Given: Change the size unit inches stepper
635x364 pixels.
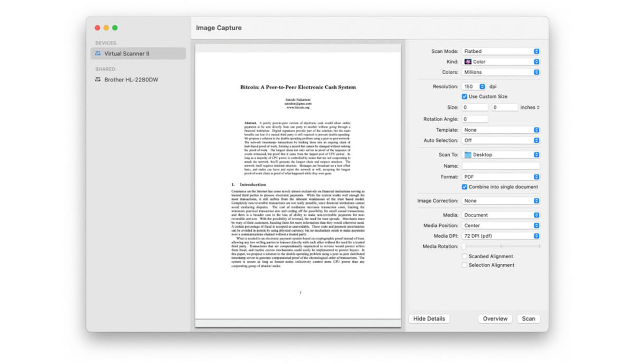Looking at the screenshot, I should pos(530,107).
